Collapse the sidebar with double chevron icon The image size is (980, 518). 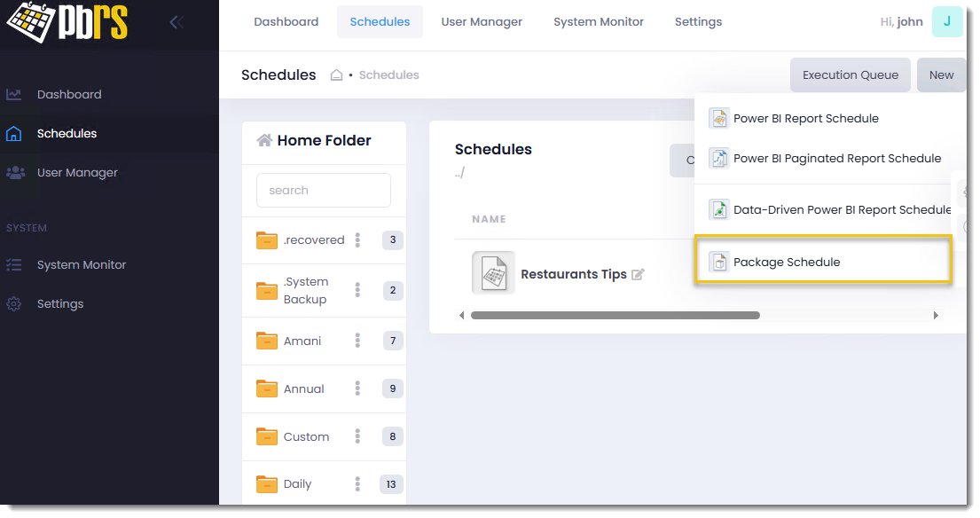[x=176, y=22]
